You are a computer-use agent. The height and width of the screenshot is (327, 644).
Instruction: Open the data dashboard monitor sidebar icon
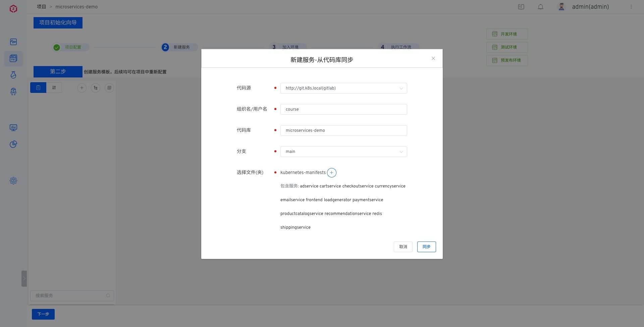(13, 128)
